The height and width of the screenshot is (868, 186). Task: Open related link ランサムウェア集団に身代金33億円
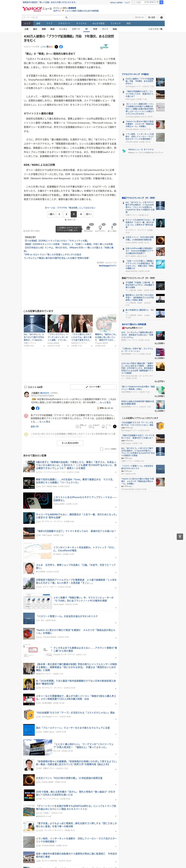coord(56,258)
